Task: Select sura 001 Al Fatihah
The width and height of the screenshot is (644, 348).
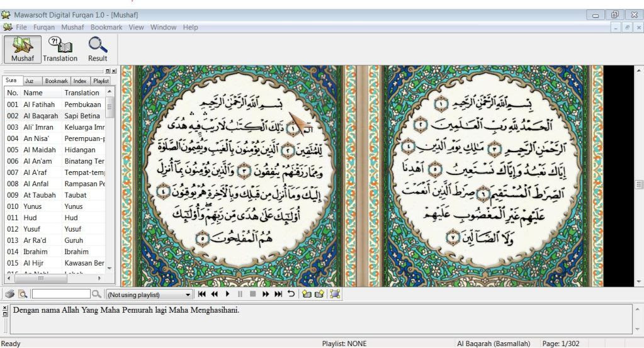Action: 55,104
